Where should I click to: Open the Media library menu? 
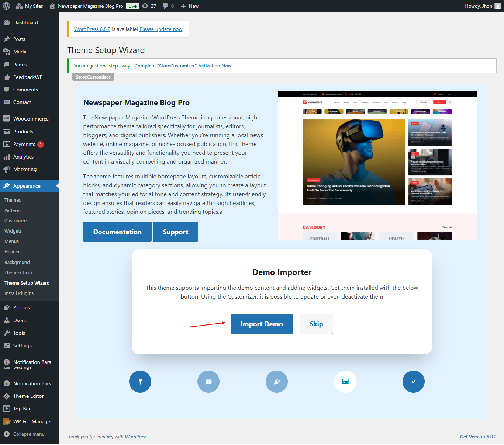pyautogui.click(x=30, y=52)
